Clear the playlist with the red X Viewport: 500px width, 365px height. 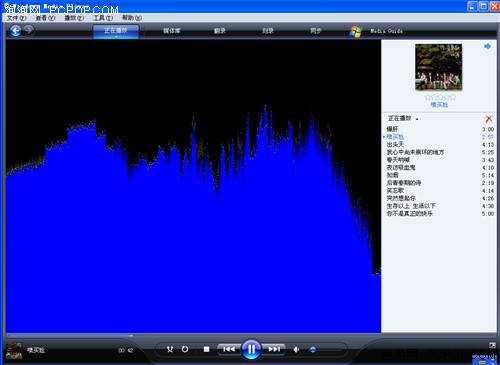(x=489, y=119)
